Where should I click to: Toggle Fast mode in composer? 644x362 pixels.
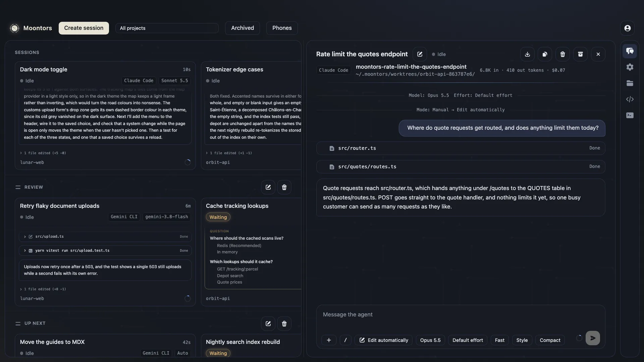(x=499, y=340)
